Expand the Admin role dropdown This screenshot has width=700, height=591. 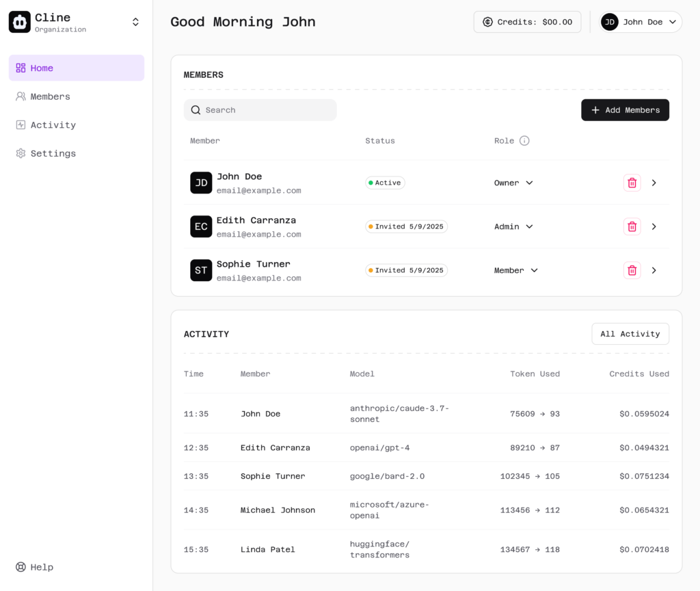[513, 226]
